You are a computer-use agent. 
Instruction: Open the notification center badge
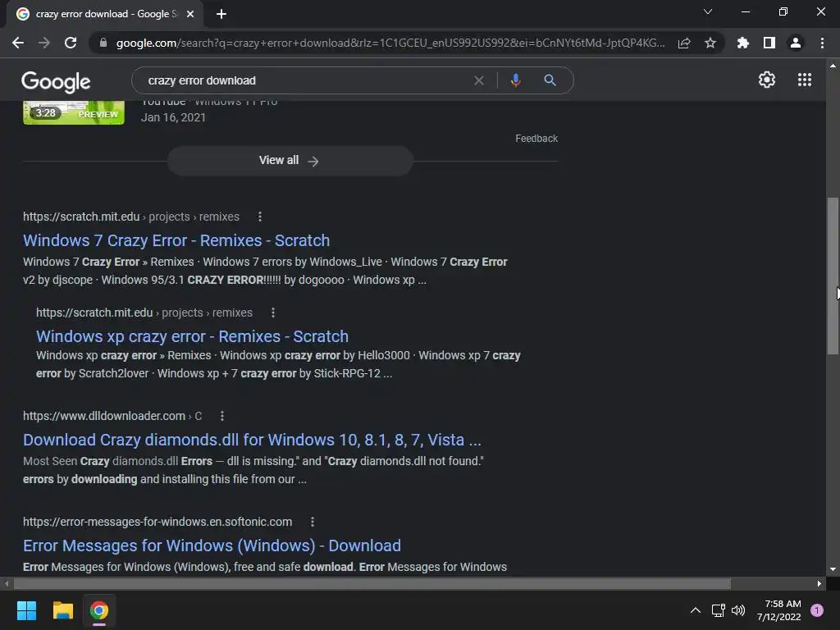[x=817, y=610]
